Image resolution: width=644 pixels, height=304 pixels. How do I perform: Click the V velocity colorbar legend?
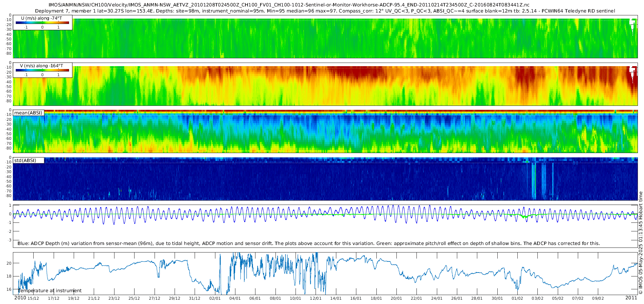click(x=43, y=70)
